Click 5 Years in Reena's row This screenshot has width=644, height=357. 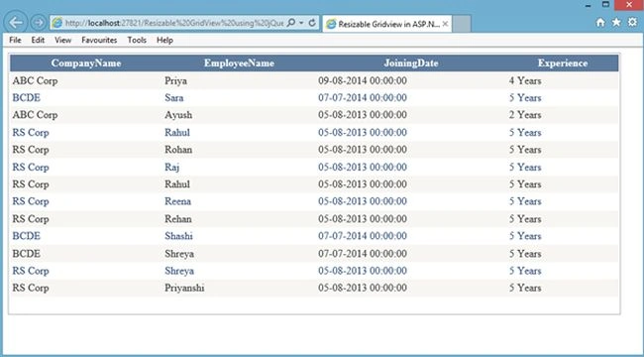525,201
